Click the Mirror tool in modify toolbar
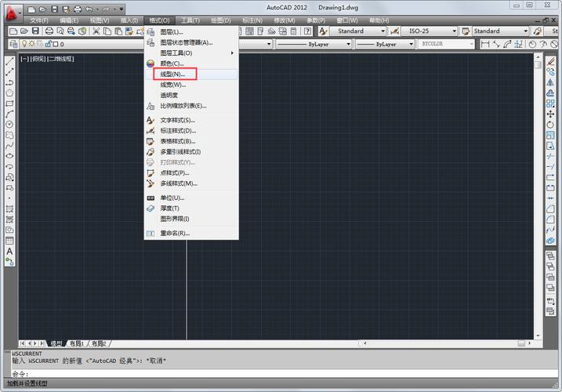The width and height of the screenshot is (562, 392). tap(550, 82)
